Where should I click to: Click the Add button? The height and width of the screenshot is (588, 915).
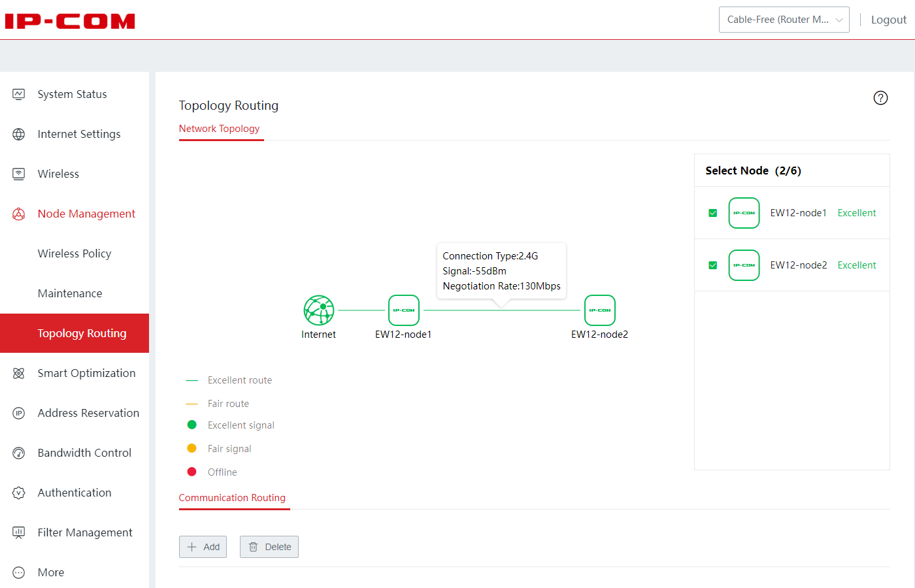coord(203,547)
